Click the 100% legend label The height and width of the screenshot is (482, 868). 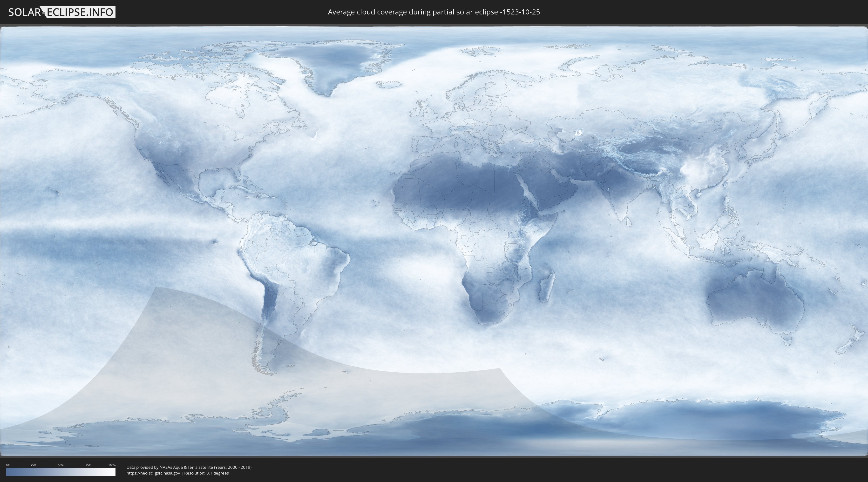pyautogui.click(x=112, y=465)
